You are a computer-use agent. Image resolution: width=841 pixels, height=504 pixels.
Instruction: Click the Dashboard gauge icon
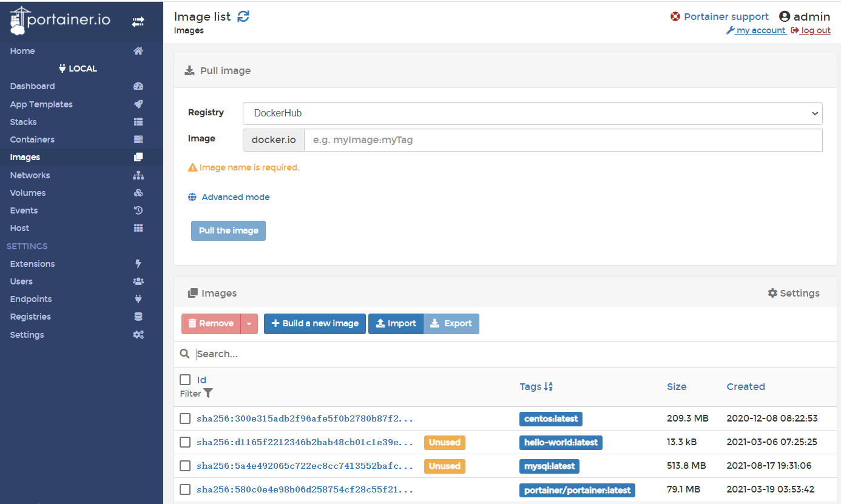point(138,86)
